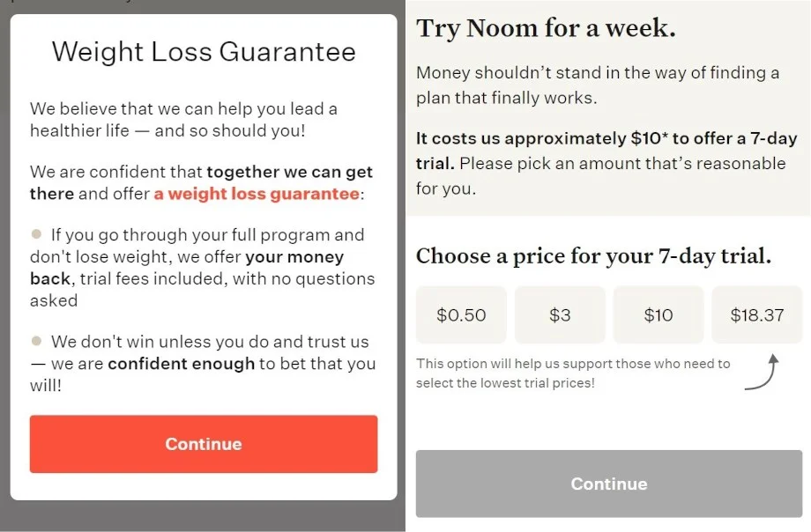Viewport: 811px width, 532px height.
Task: Open the weight loss guarantee link
Action: (256, 194)
